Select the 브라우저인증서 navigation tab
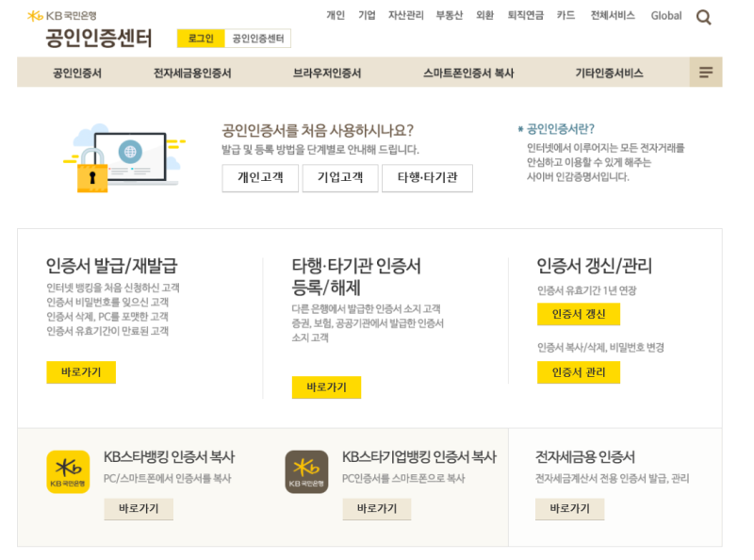The height and width of the screenshot is (560, 754). [x=327, y=74]
